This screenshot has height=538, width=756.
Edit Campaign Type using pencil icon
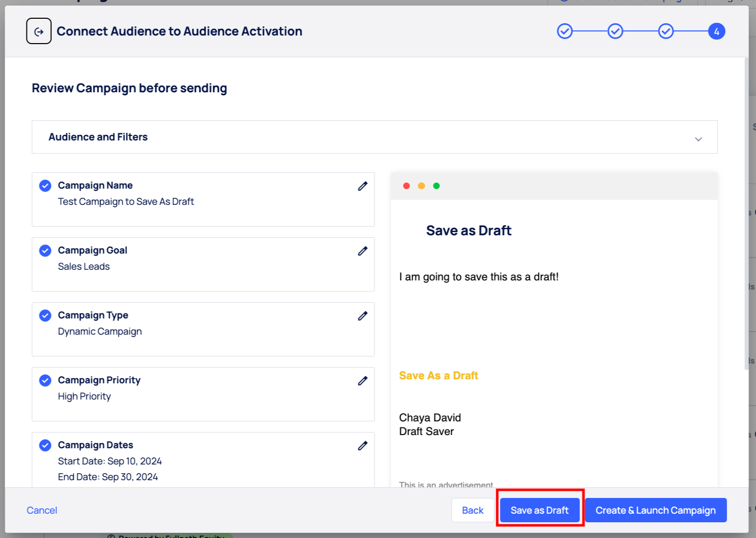pos(362,316)
